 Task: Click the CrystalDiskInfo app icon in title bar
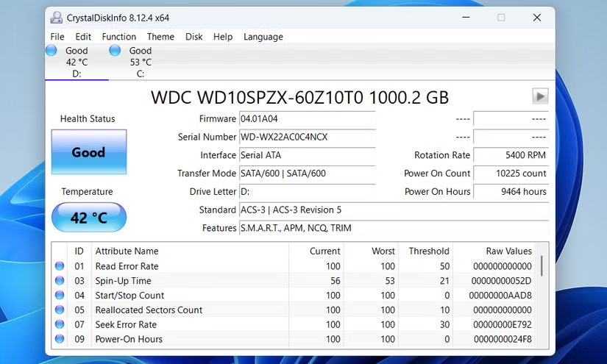(57, 17)
